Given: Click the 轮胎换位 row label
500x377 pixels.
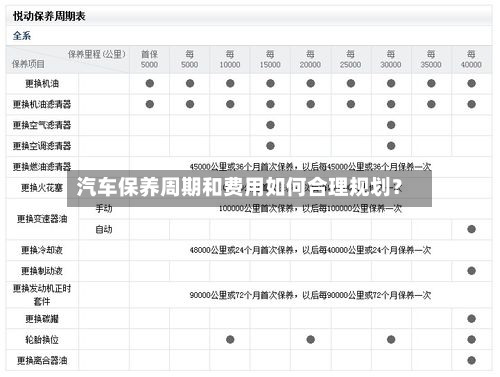Looking at the screenshot, I should click(x=42, y=340).
